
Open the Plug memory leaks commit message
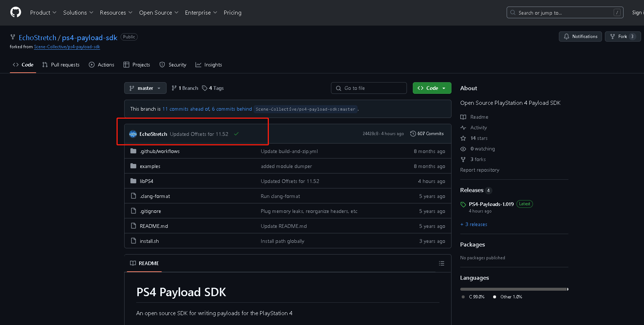[309, 211]
